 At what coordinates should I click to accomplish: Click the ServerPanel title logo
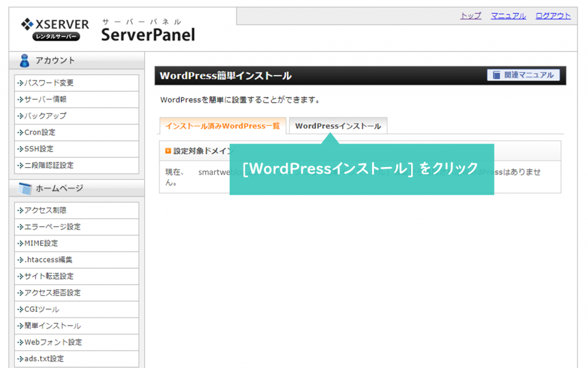pyautogui.click(x=148, y=30)
